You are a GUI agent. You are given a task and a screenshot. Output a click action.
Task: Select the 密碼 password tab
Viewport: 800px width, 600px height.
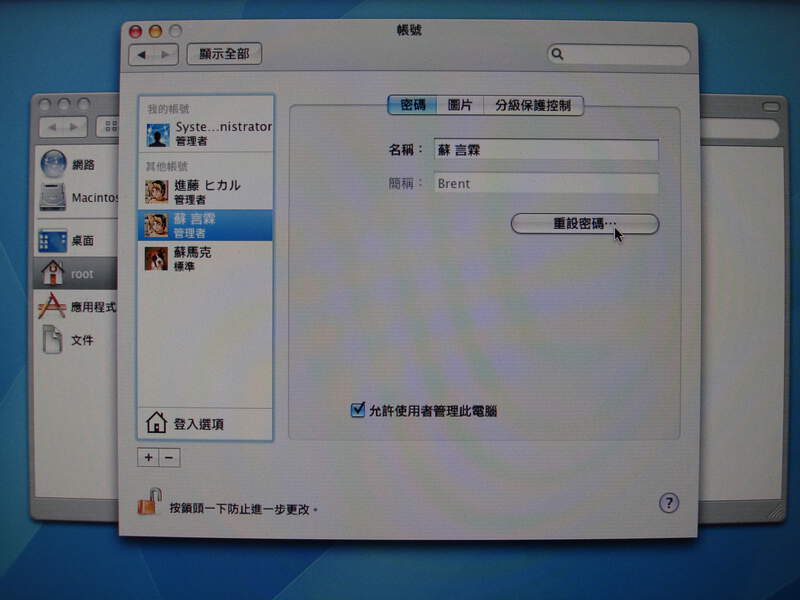click(412, 105)
